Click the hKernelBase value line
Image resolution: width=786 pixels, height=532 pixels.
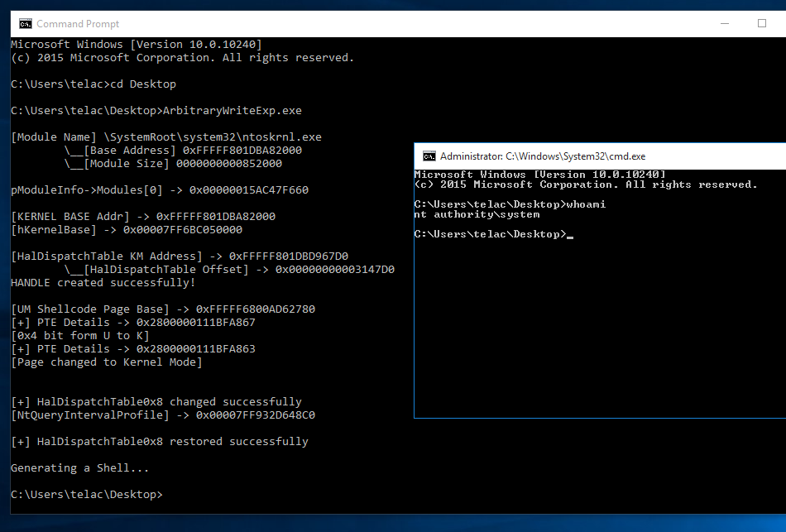point(127,230)
